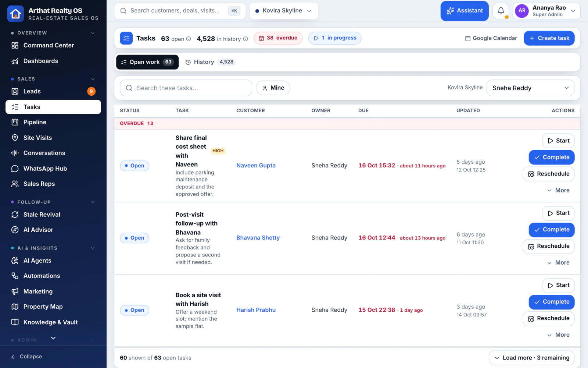Open Sales Reps page

point(53,184)
